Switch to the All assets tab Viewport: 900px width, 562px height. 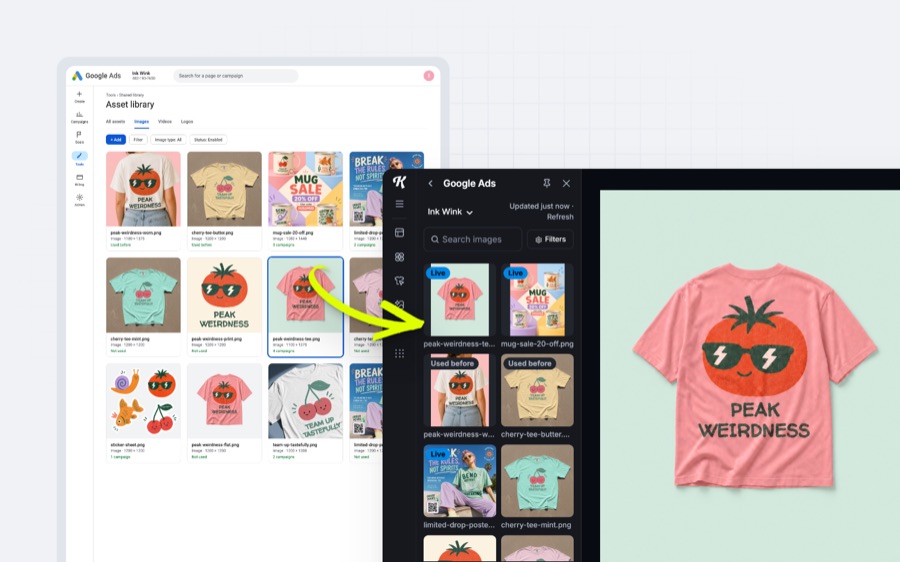tap(115, 122)
